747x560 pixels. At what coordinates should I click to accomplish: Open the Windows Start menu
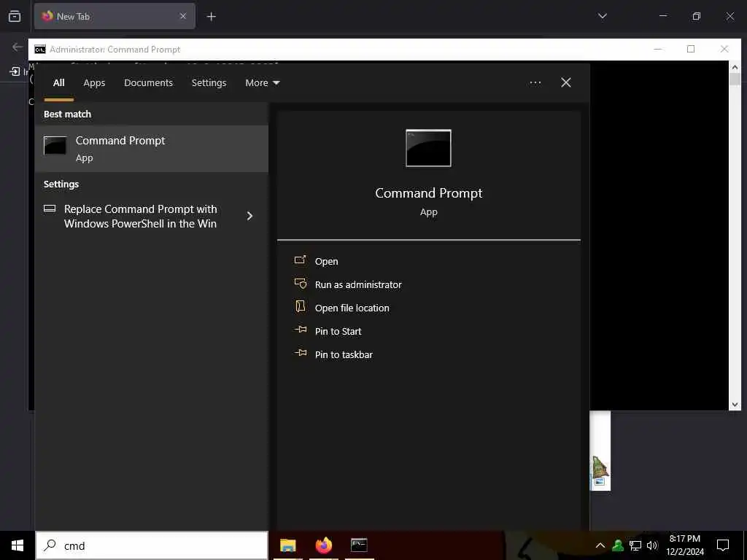[18, 545]
